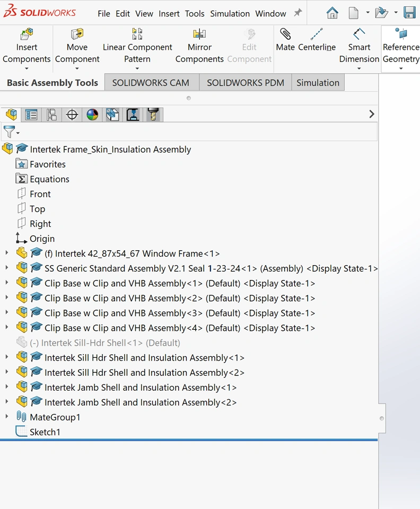Expand manager tabs with right chevron
The image size is (420, 509).
pyautogui.click(x=372, y=114)
